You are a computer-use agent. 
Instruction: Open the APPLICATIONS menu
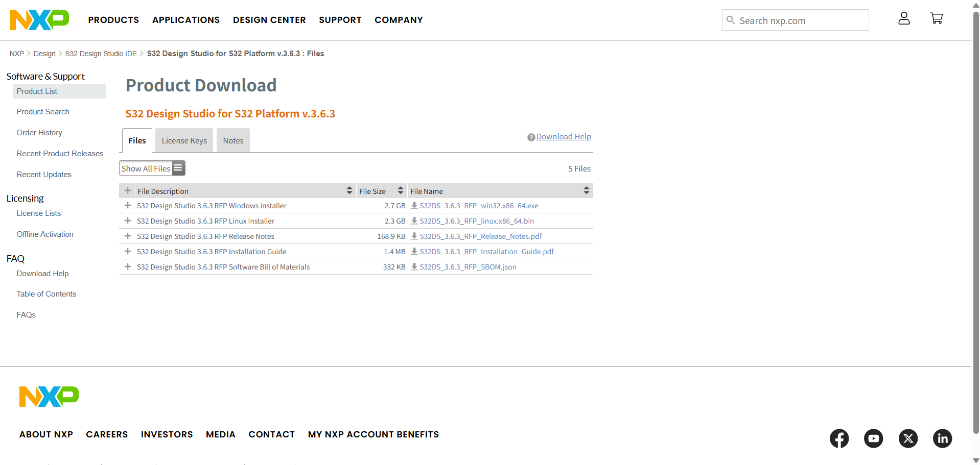click(x=186, y=20)
